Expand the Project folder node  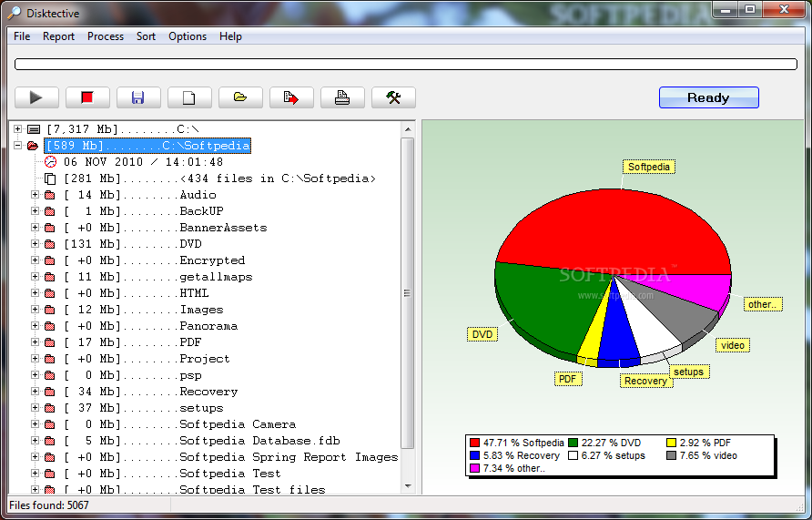[x=35, y=359]
